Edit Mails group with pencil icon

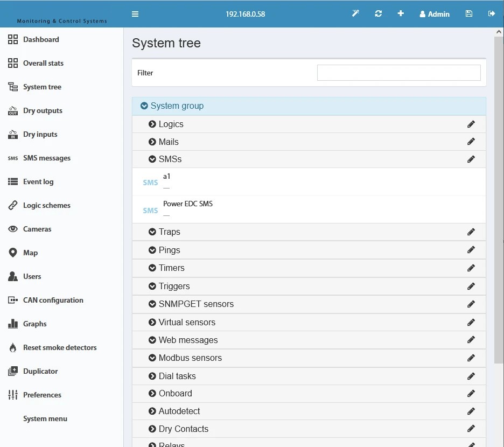(x=471, y=142)
